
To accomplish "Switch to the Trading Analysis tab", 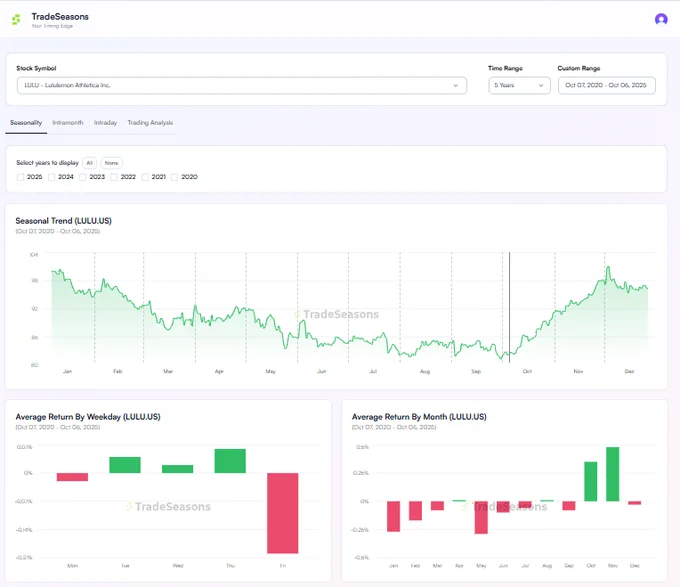I will click(x=150, y=123).
